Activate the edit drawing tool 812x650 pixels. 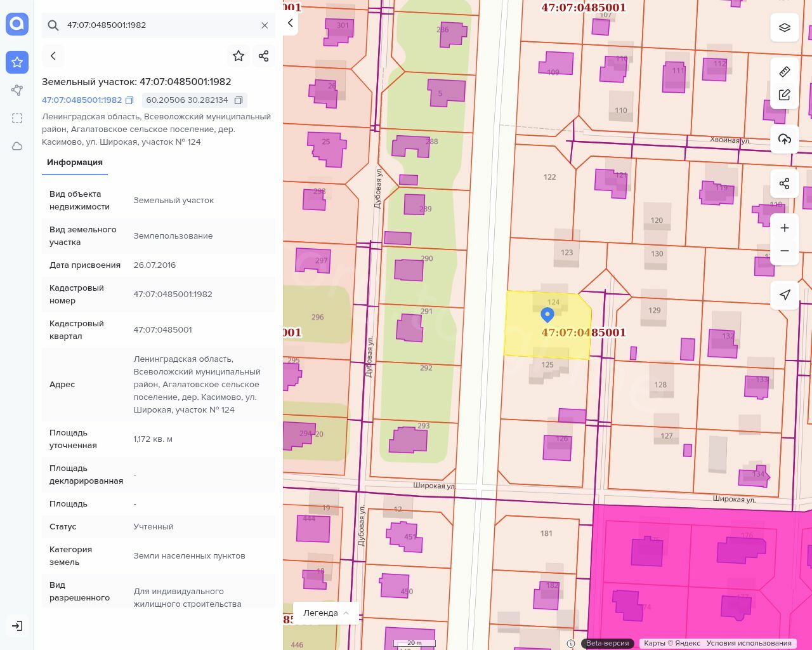point(784,95)
